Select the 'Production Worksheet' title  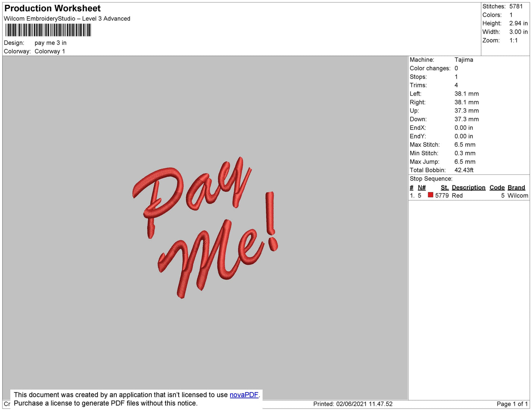pos(52,8)
